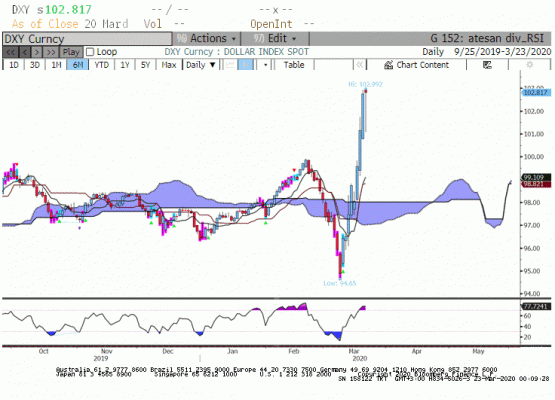This screenshot has height=400, width=555.
Task: Click the Hi: 102.992 high marker label
Action: (365, 84)
